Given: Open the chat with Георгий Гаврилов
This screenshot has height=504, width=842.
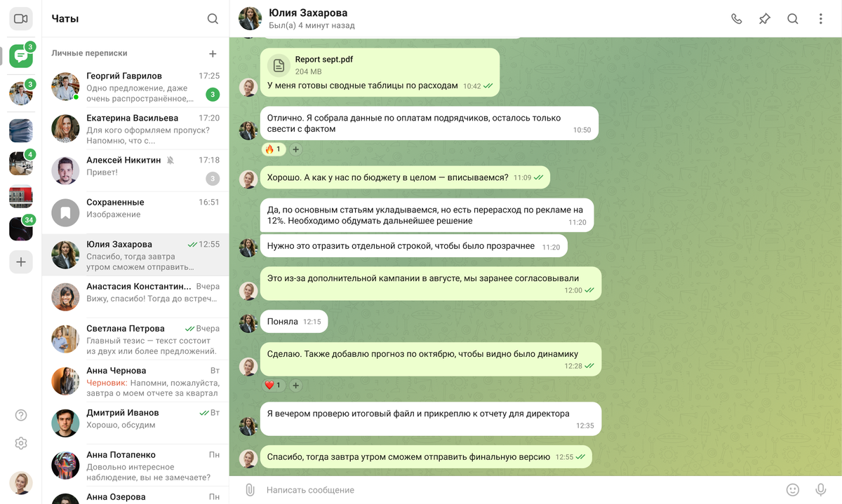Looking at the screenshot, I should [x=135, y=87].
